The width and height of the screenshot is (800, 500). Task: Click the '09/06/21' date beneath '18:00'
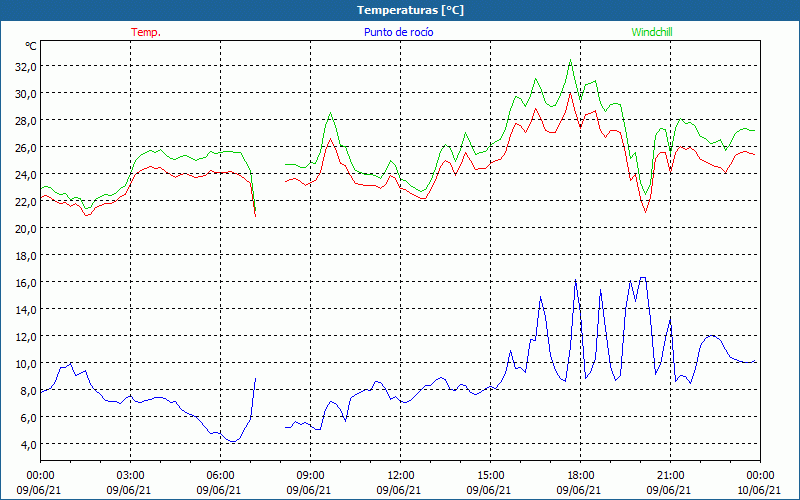click(579, 490)
